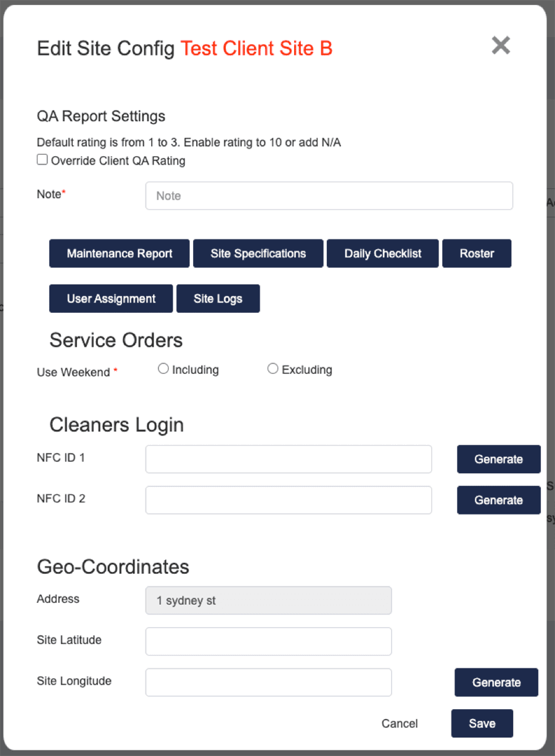
Task: Click the Test Client Site B title text
Action: [x=257, y=48]
